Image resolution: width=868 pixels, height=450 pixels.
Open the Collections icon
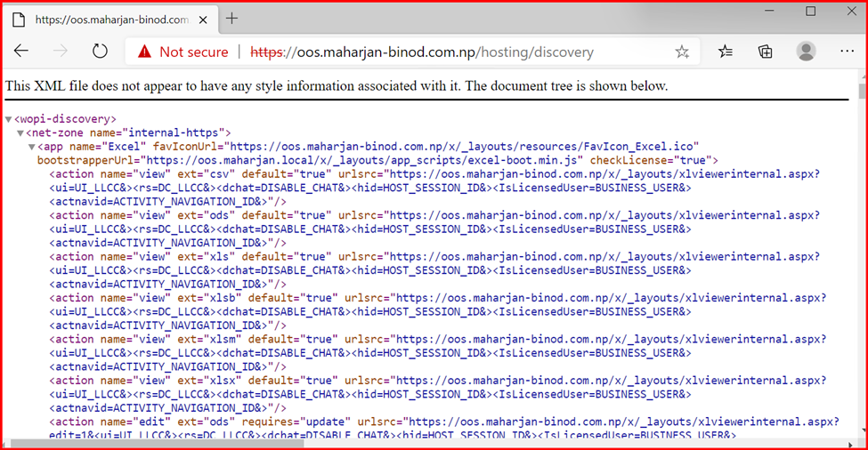tap(765, 52)
